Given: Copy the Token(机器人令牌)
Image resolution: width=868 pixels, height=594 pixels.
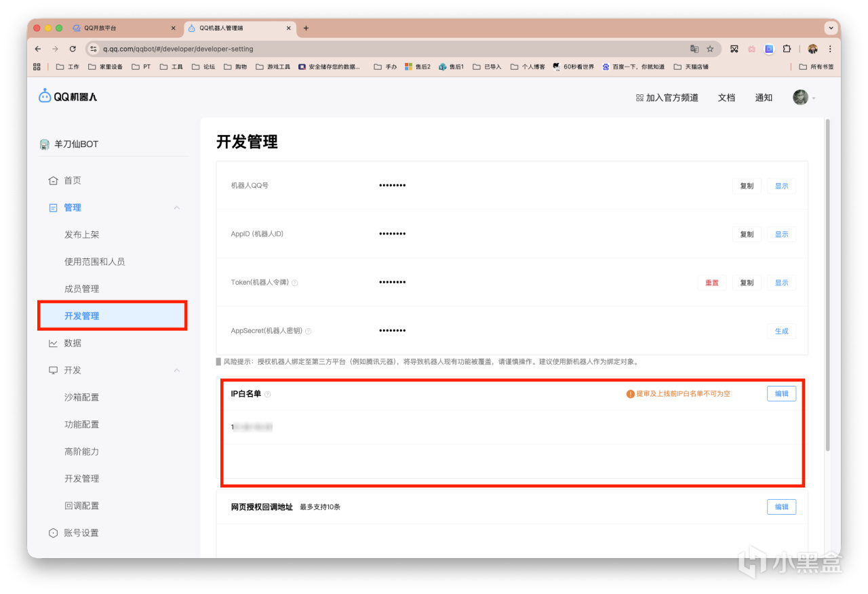Looking at the screenshot, I should point(747,283).
